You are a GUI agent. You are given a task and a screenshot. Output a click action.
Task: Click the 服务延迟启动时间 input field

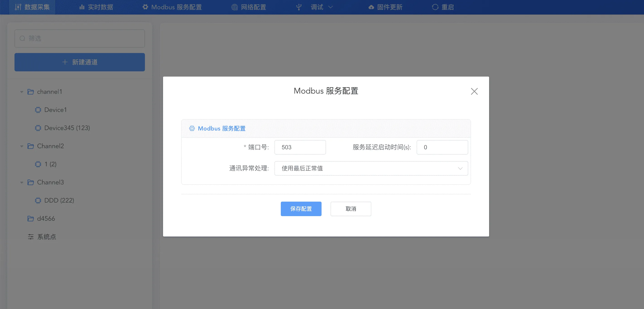click(442, 147)
